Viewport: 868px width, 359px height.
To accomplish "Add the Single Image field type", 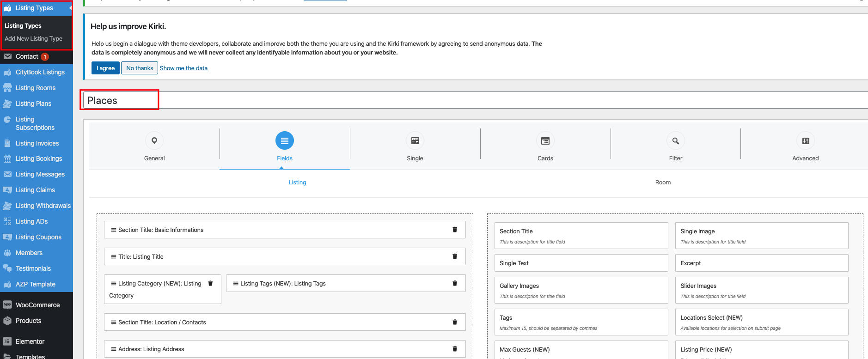I will [x=762, y=236].
